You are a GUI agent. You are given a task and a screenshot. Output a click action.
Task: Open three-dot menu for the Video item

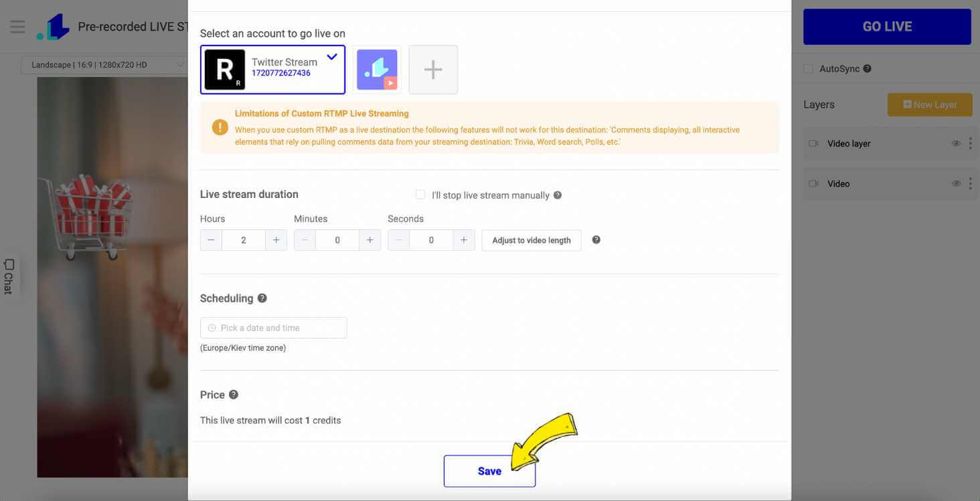(970, 183)
